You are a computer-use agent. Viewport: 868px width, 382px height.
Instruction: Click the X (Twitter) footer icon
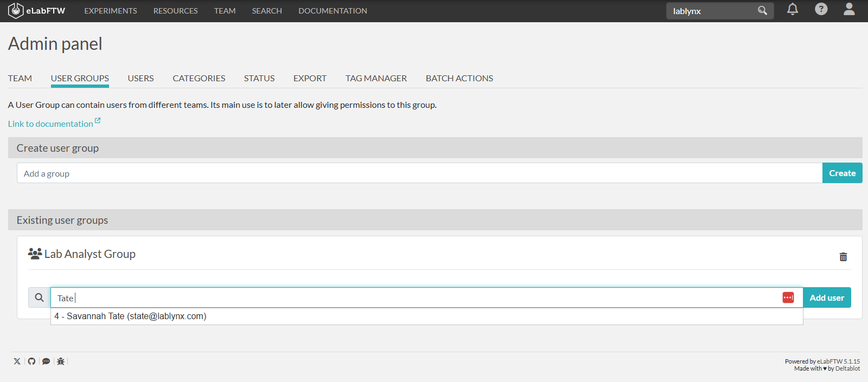click(17, 361)
